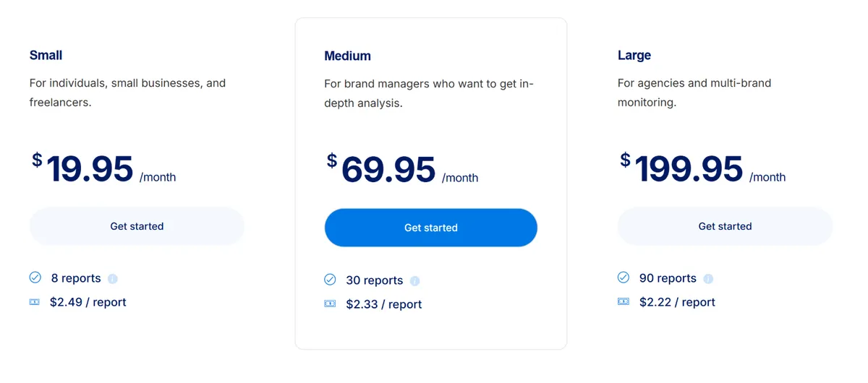This screenshot has width=868, height=383.
Task: Click the info icon beside 8 reports
Action: coord(112,279)
